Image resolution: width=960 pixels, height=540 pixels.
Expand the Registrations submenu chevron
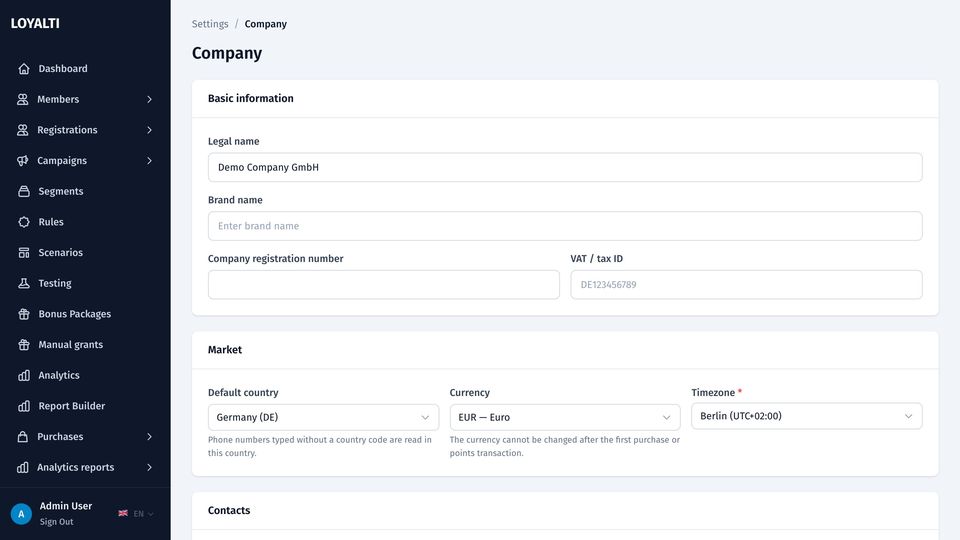(x=149, y=130)
